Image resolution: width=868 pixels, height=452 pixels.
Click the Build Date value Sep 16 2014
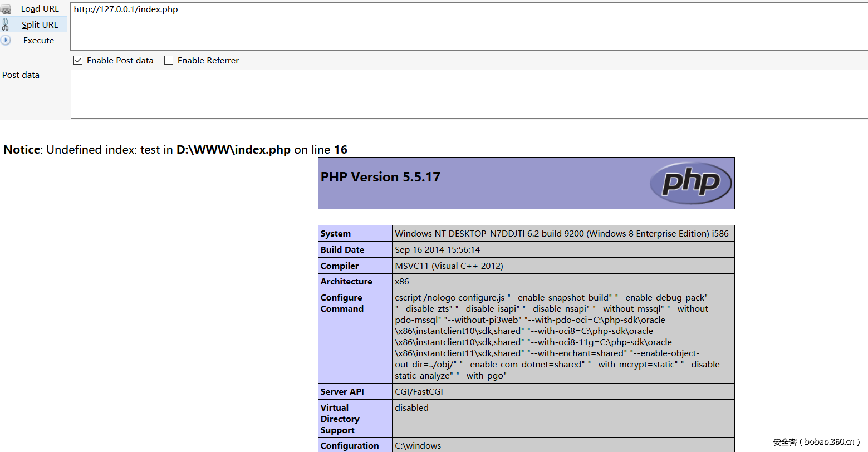point(437,250)
